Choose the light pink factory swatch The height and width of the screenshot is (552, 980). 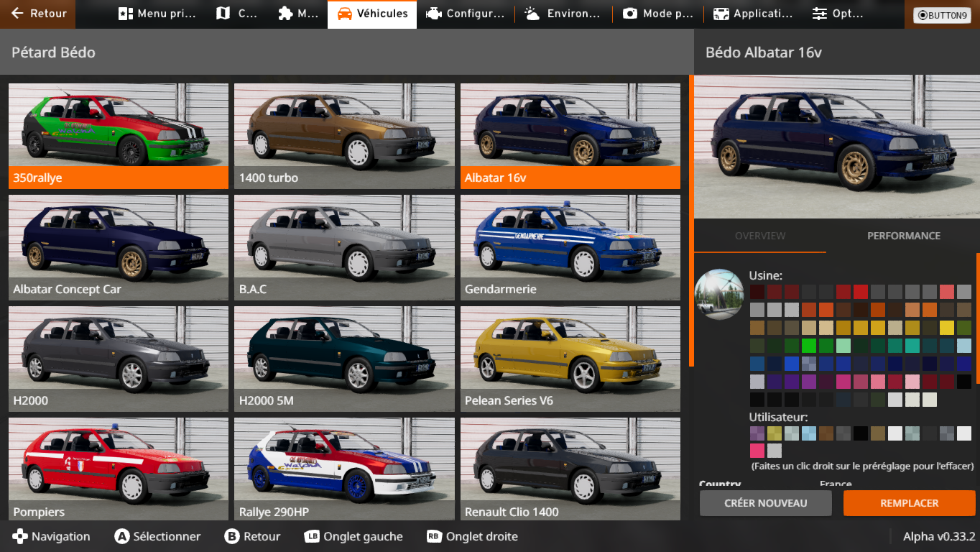point(912,382)
